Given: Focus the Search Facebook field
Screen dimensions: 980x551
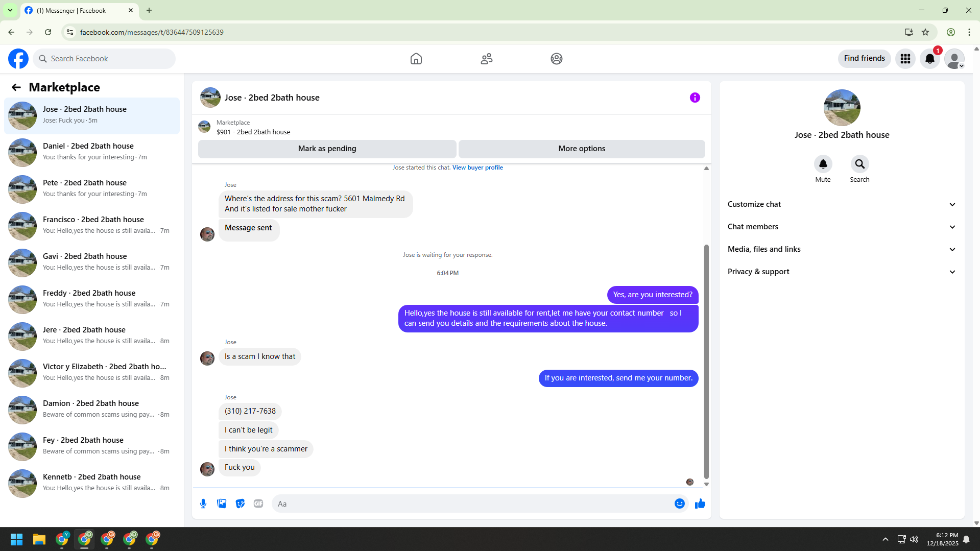Looking at the screenshot, I should click(x=104, y=59).
